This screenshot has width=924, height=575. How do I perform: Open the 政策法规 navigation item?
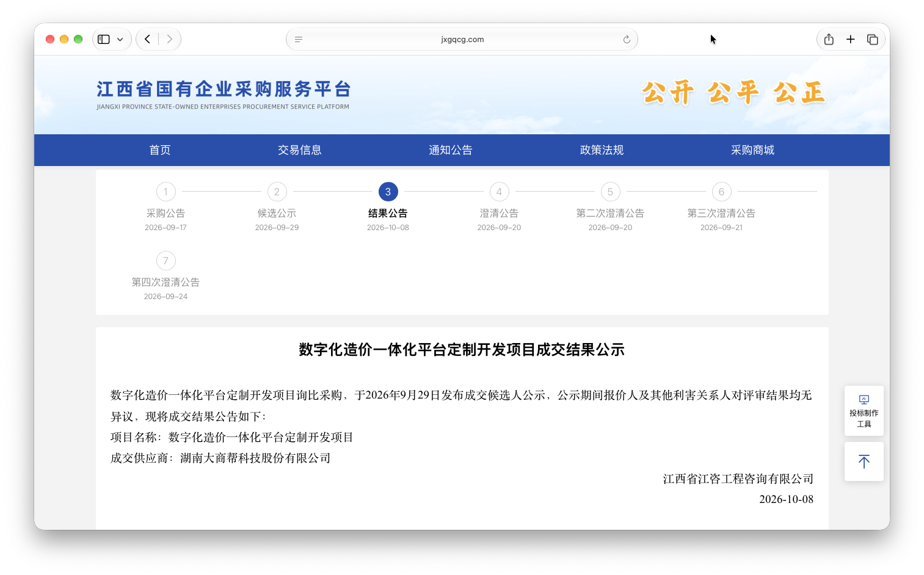(602, 150)
